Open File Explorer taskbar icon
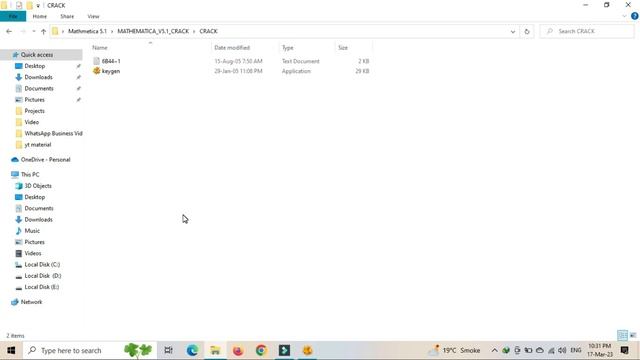The height and width of the screenshot is (360, 640). [215, 350]
